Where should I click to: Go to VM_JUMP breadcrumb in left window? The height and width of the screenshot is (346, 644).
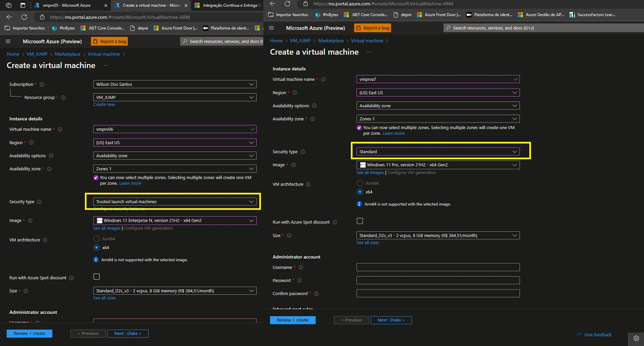tap(37, 54)
